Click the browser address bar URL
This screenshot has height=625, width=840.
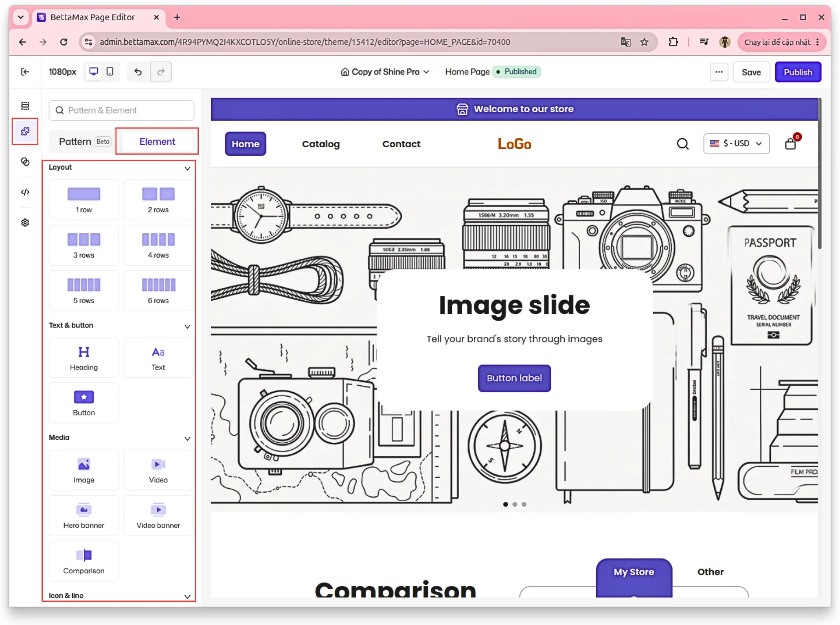tap(305, 42)
